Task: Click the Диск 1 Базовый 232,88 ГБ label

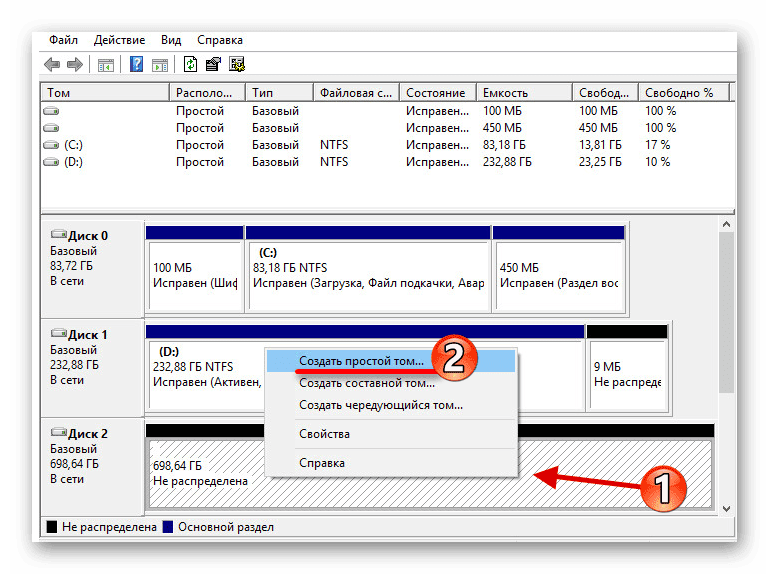Action: pos(93,368)
